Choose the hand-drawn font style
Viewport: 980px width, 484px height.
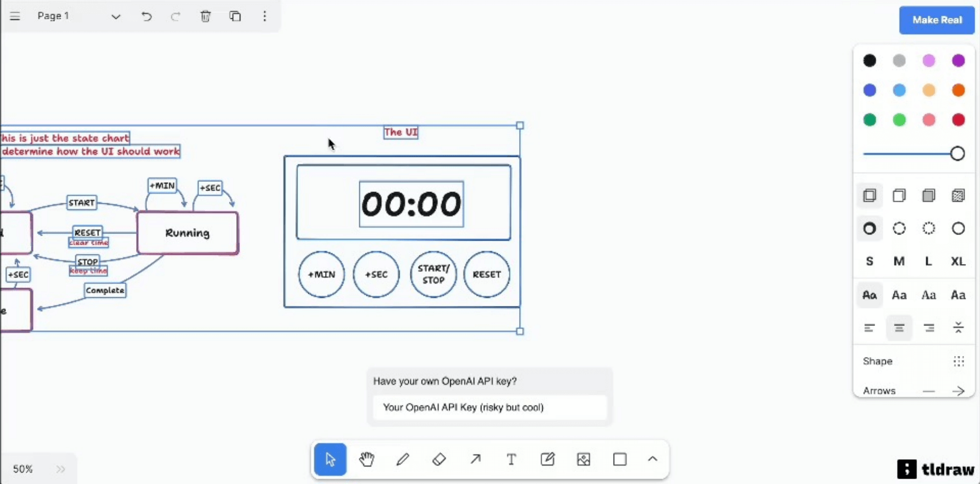[870, 295]
